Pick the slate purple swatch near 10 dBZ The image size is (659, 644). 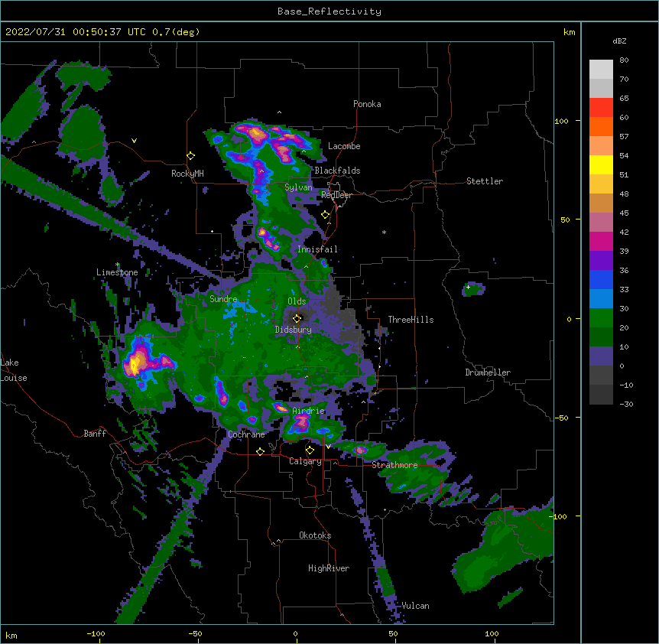(601, 356)
